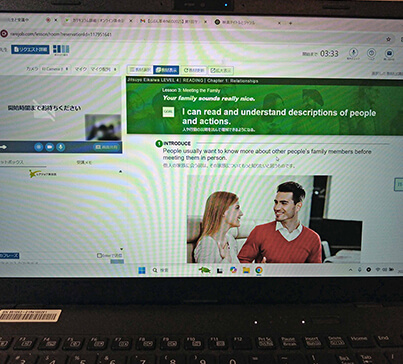This screenshot has width=403, height=364.
Task: Open the camera device dropdown
Action: (55, 69)
